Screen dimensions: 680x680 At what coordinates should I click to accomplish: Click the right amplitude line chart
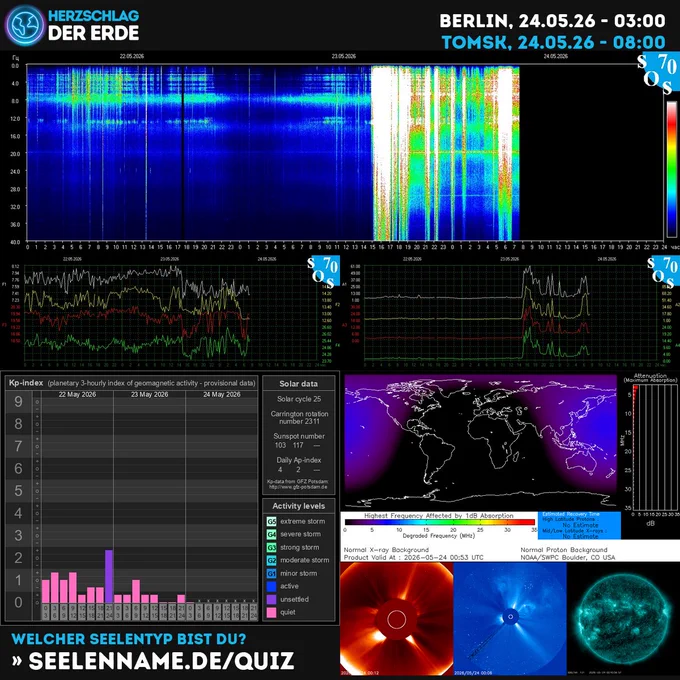[511, 313]
